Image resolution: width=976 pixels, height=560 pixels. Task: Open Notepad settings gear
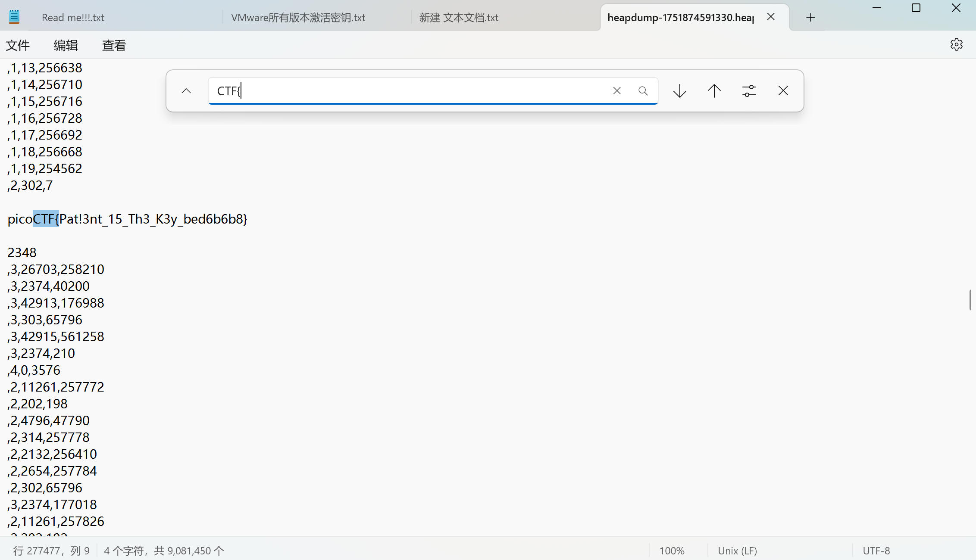click(x=956, y=45)
